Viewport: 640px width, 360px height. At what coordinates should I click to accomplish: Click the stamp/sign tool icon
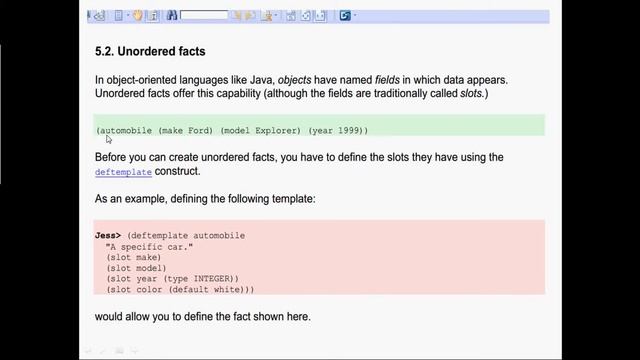(x=267, y=16)
